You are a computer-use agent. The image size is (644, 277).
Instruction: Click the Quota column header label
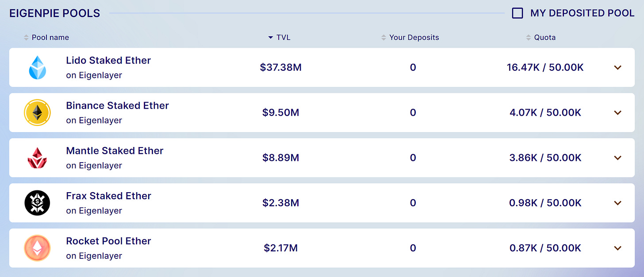[x=545, y=38]
